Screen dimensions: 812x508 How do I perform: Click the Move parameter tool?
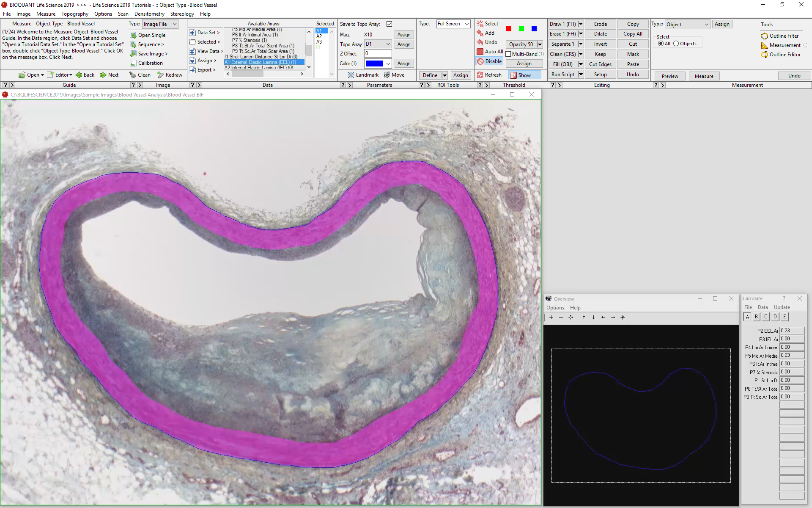(x=394, y=75)
